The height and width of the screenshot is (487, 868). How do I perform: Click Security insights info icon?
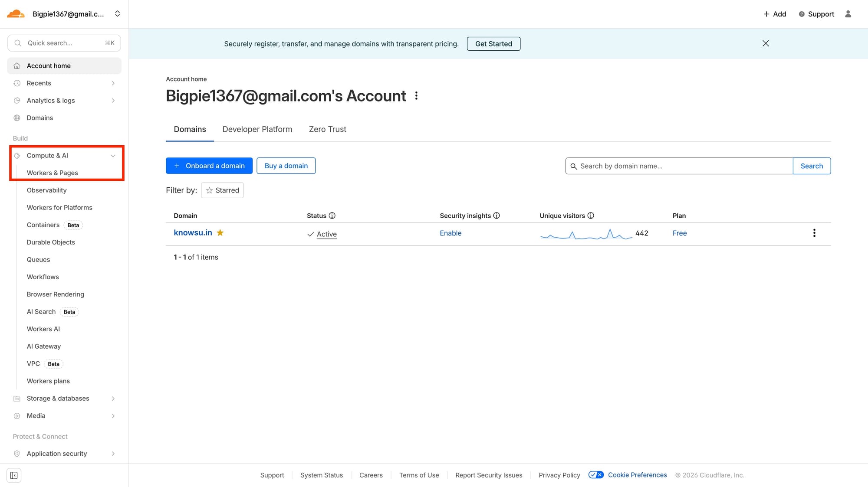point(496,216)
